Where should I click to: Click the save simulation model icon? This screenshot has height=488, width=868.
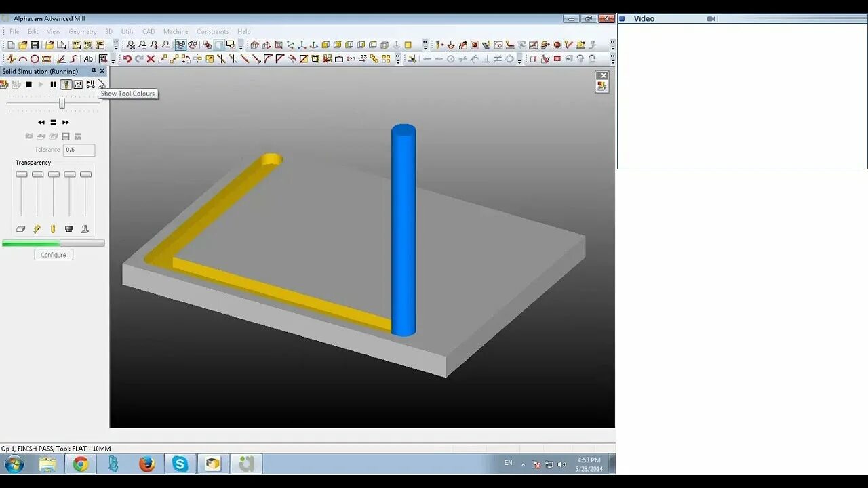(x=66, y=136)
